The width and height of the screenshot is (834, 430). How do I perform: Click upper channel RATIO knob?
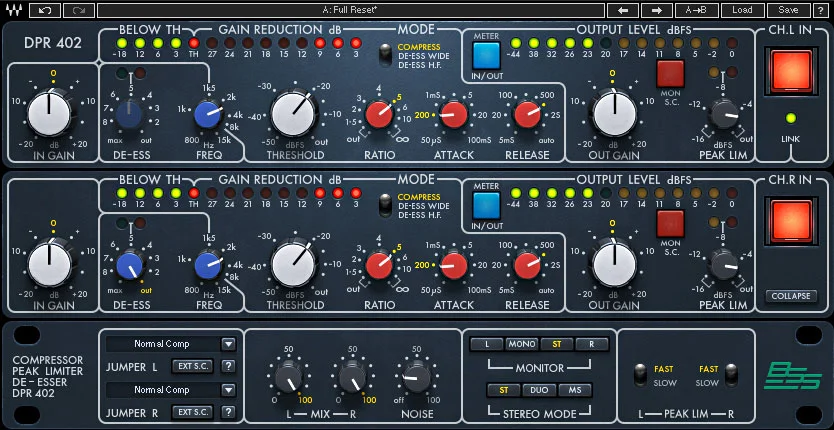[379, 115]
